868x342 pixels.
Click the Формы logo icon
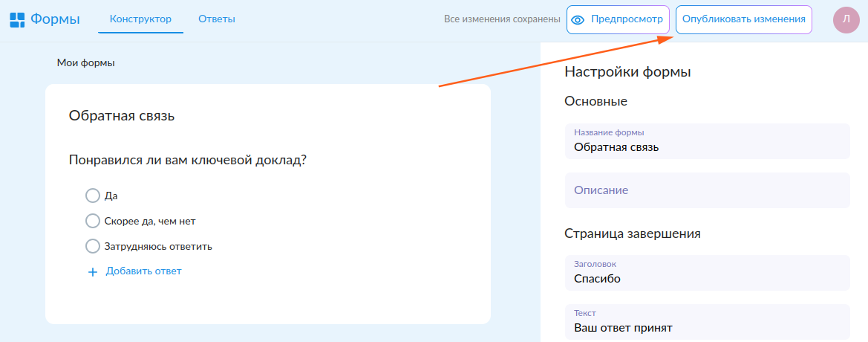18,19
